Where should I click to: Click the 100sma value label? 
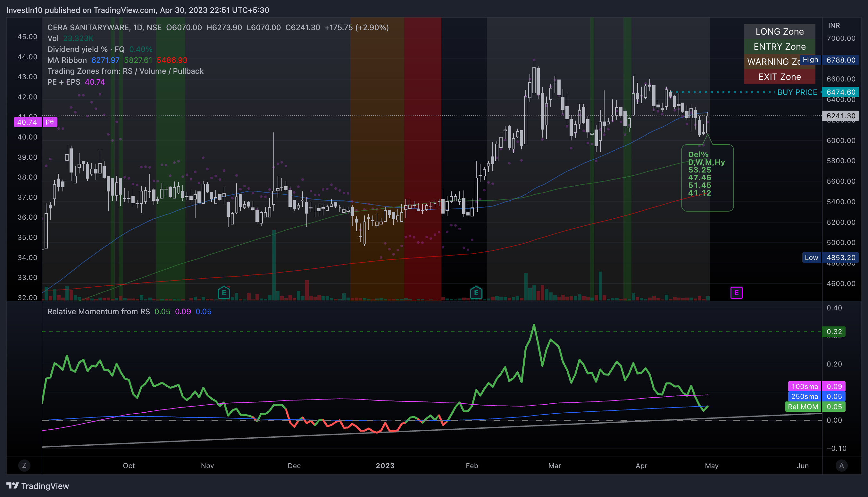click(x=816, y=386)
